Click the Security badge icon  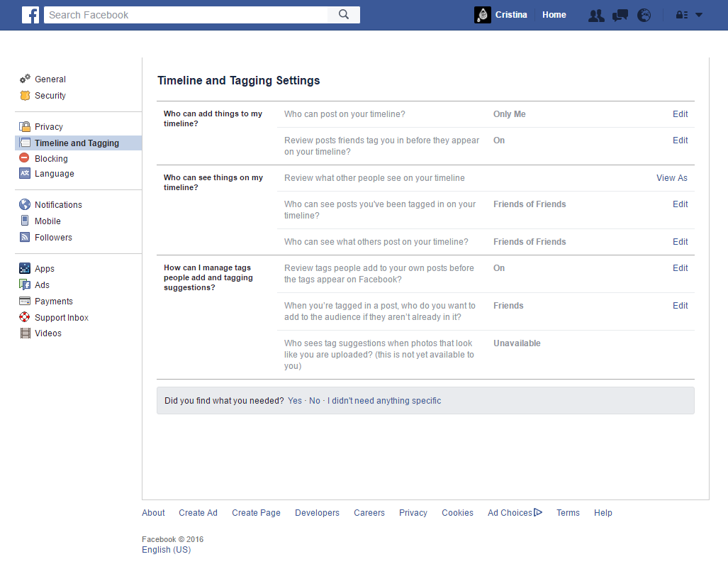[x=25, y=95]
